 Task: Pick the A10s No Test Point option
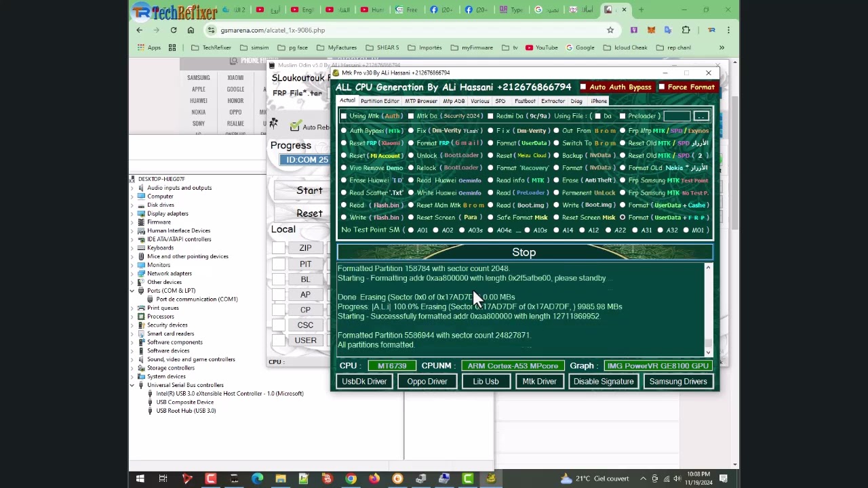pyautogui.click(x=528, y=230)
